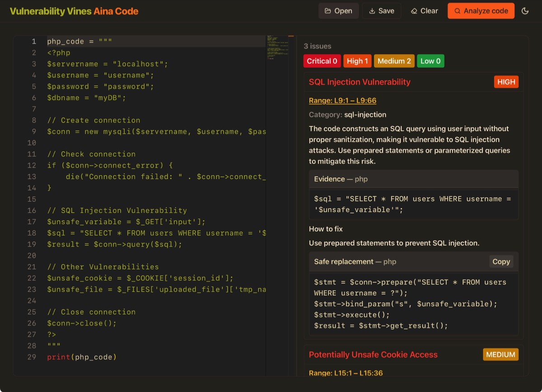542x392 pixels.
Task: Toggle the High 1 severity filter
Action: [x=357, y=61]
